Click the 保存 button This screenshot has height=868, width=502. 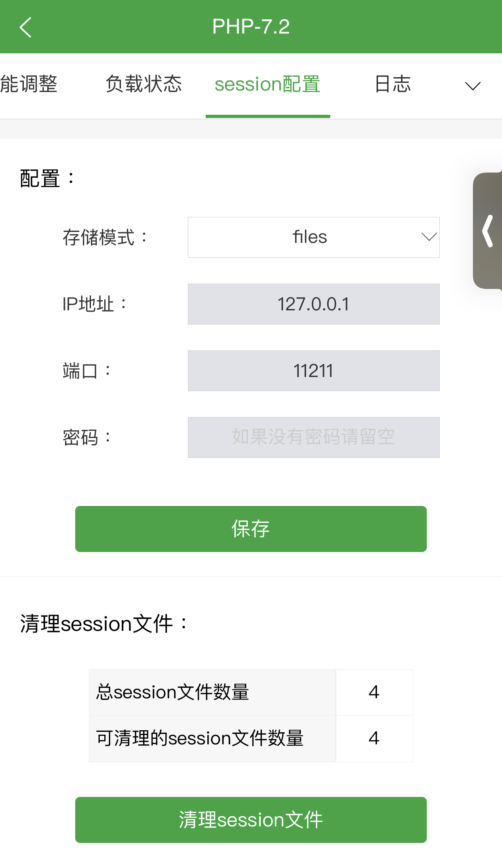[x=251, y=529]
